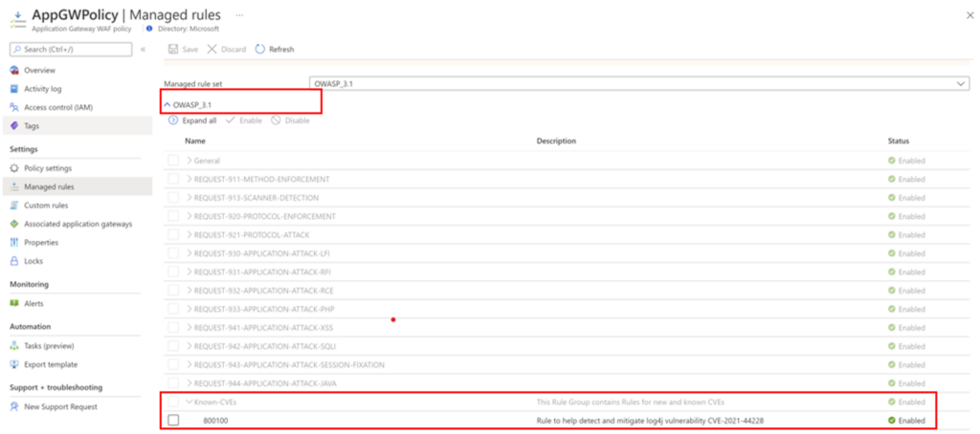Click the Associated application gateways icon
Viewport: 980px width, 434px height.
14,224
